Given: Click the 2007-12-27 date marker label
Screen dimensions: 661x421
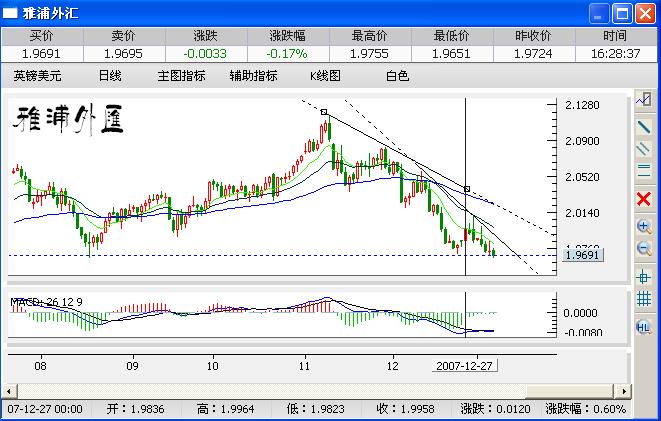Looking at the screenshot, I should coord(464,366).
